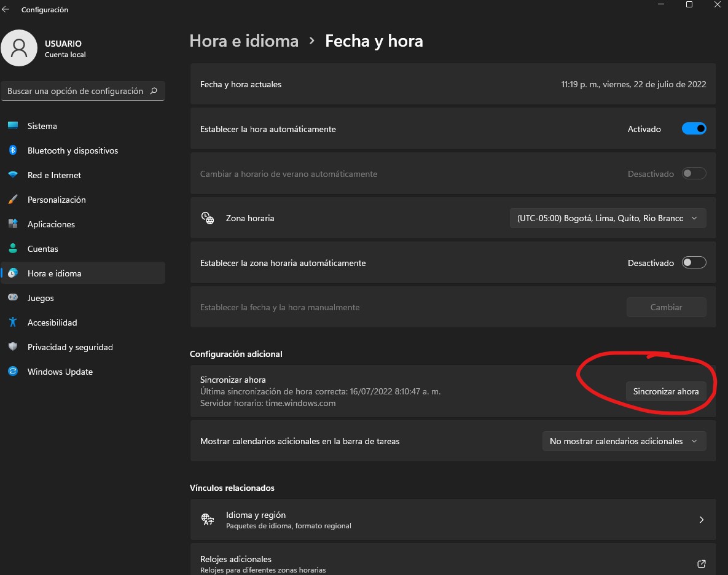Click the Aplicaciones icon in sidebar
Image resolution: width=728 pixels, height=575 pixels.
pos(13,224)
